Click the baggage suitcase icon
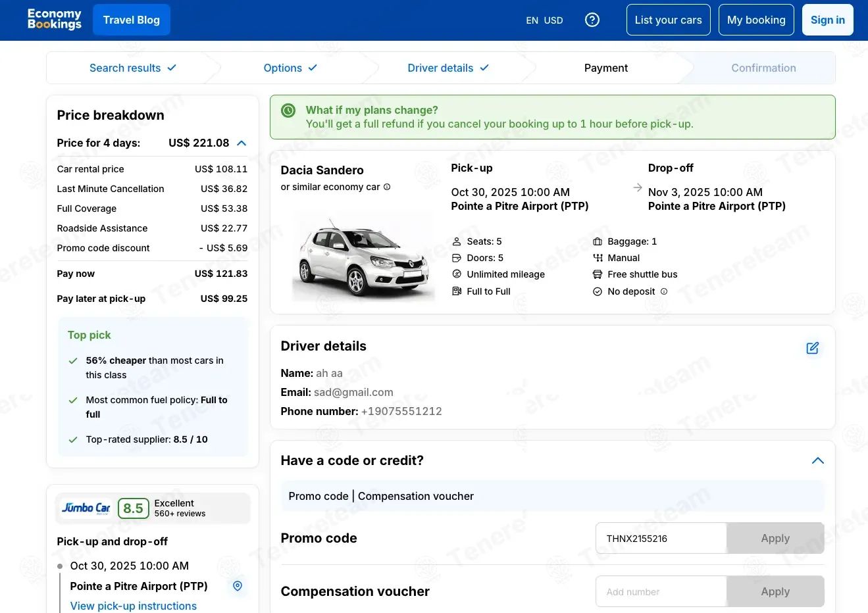This screenshot has width=868, height=613. 598,241
